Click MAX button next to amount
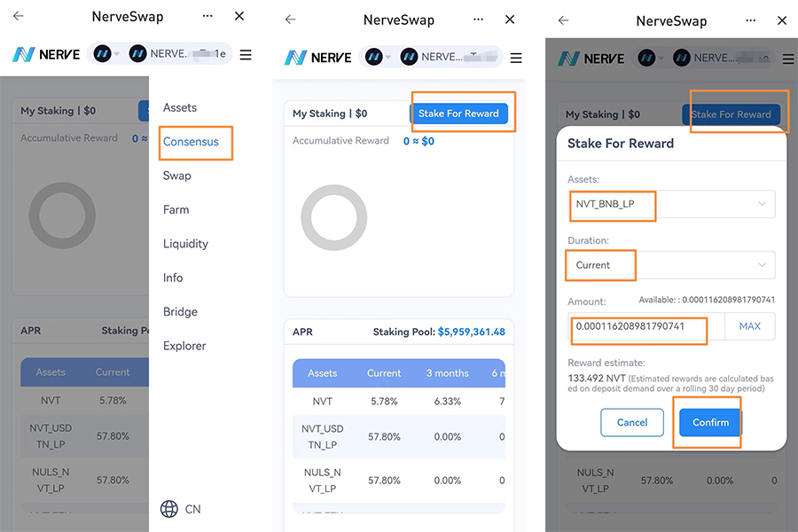The height and width of the screenshot is (532, 798). click(749, 326)
